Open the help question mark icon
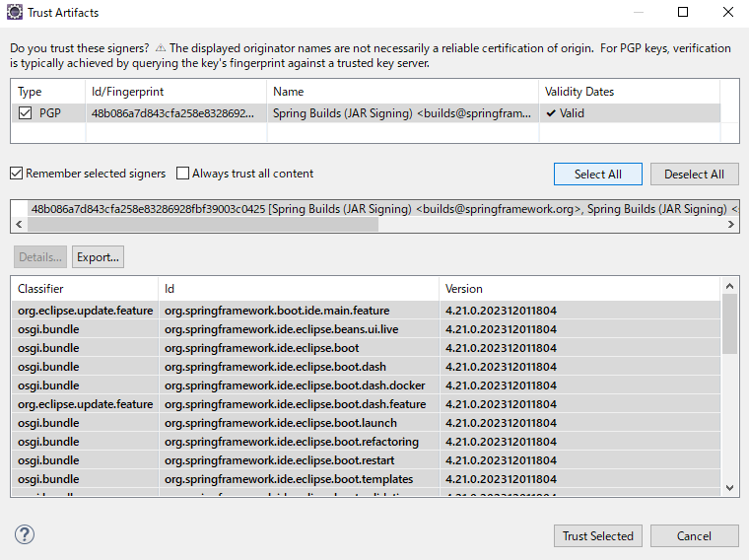 25,534
